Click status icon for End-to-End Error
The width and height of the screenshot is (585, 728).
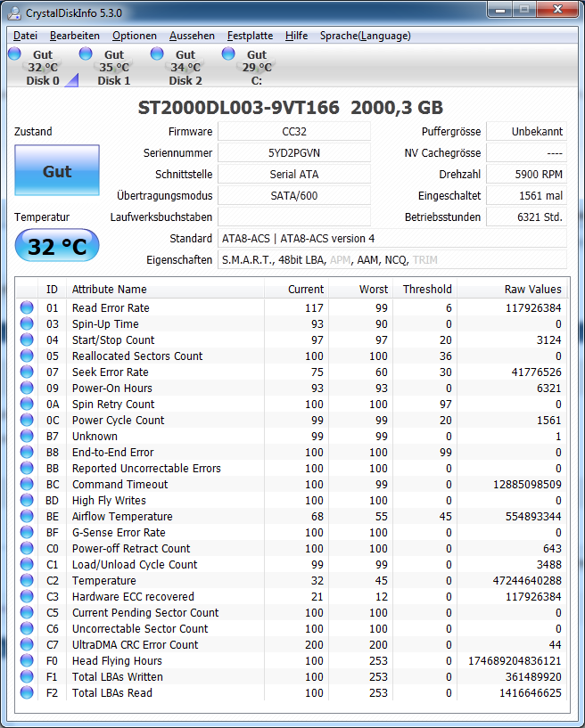pos(27,452)
